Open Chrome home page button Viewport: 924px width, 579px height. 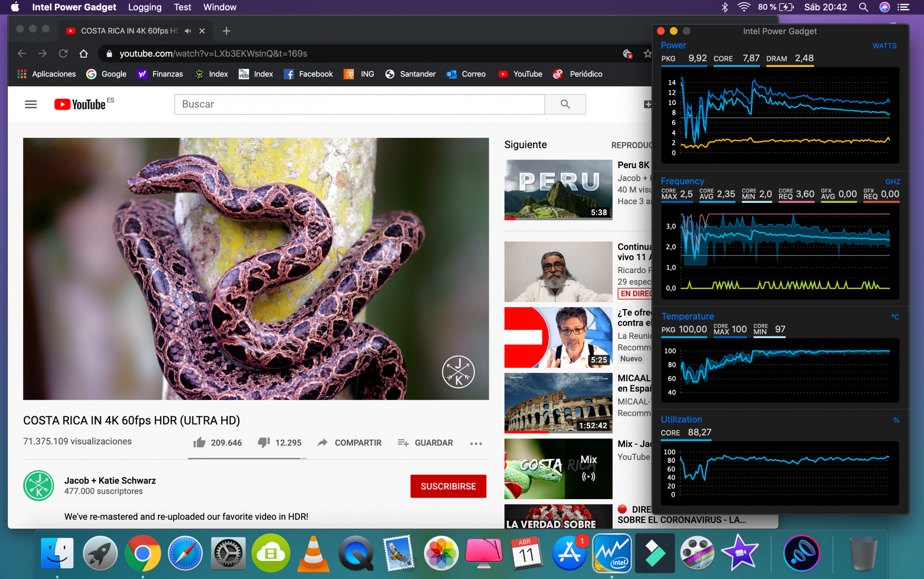point(84,54)
